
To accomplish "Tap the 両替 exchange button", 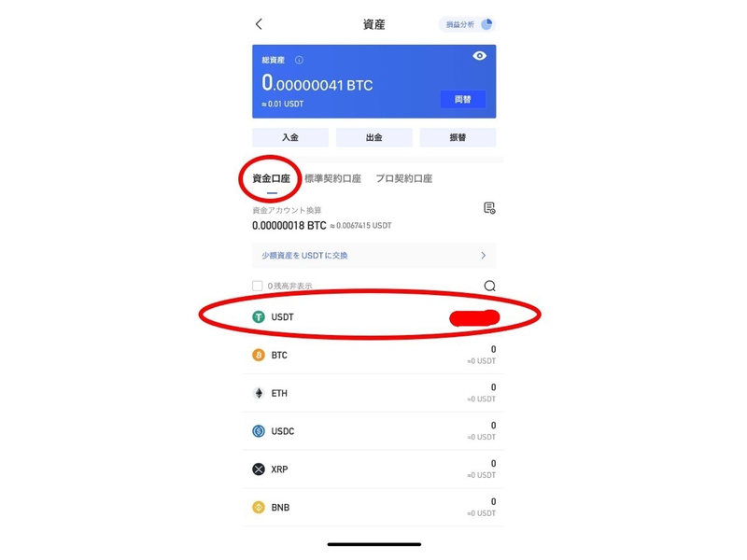I will pyautogui.click(x=463, y=99).
